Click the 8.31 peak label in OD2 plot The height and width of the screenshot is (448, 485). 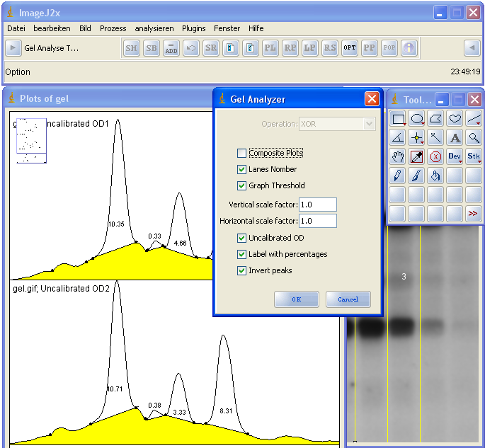[226, 411]
